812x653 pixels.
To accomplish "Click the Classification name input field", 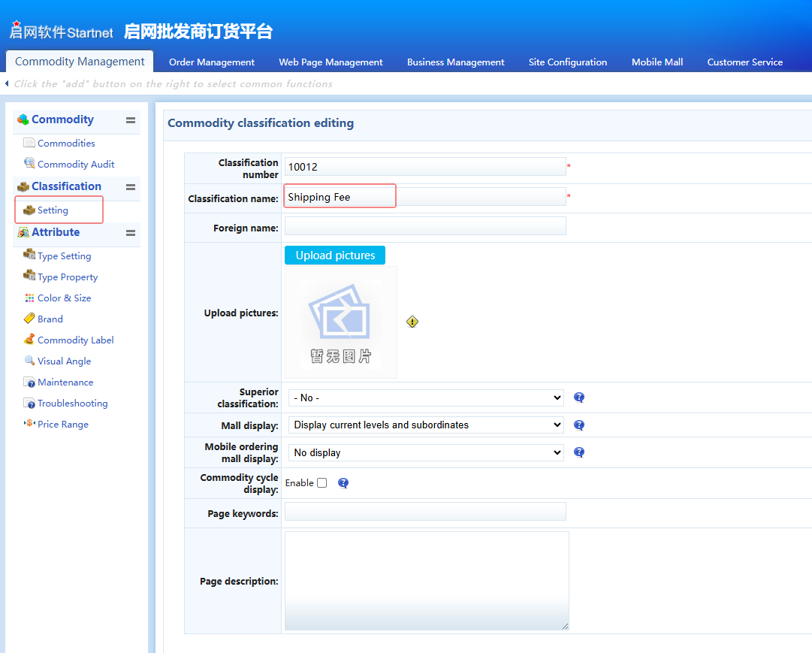I will 425,197.
